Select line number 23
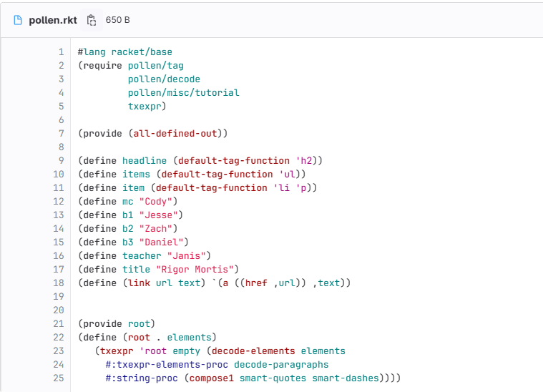This screenshot has height=392, width=543. tap(59, 351)
